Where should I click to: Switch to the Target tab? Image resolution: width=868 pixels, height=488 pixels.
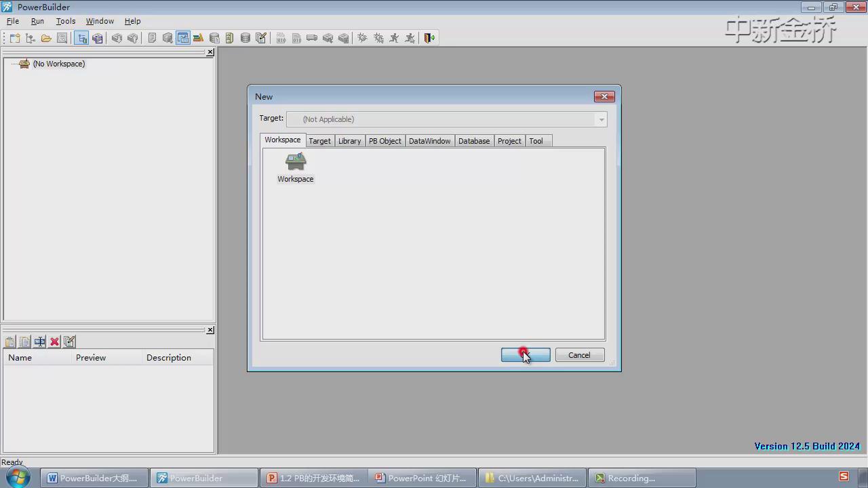click(x=319, y=141)
